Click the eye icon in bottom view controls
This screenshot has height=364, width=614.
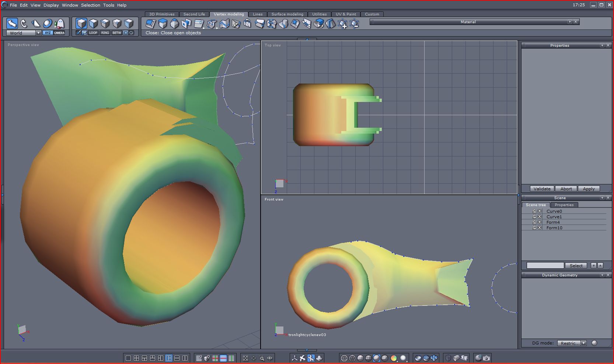point(270,358)
